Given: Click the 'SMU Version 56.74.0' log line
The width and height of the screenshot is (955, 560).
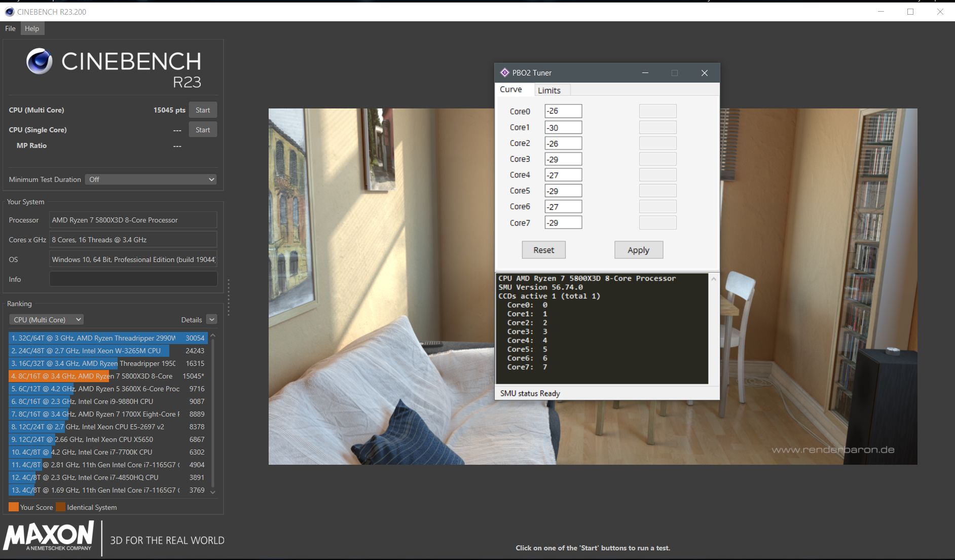Looking at the screenshot, I should 540,287.
